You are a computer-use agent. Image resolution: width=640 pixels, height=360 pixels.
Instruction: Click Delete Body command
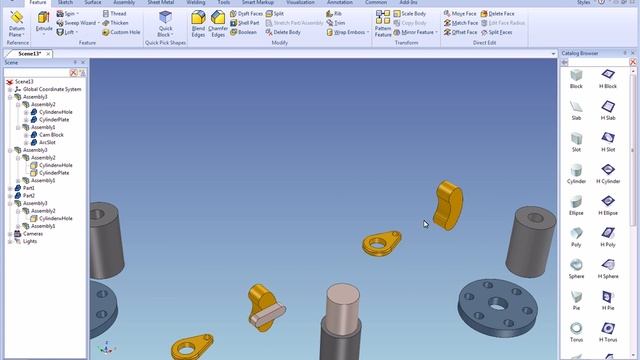283,32
